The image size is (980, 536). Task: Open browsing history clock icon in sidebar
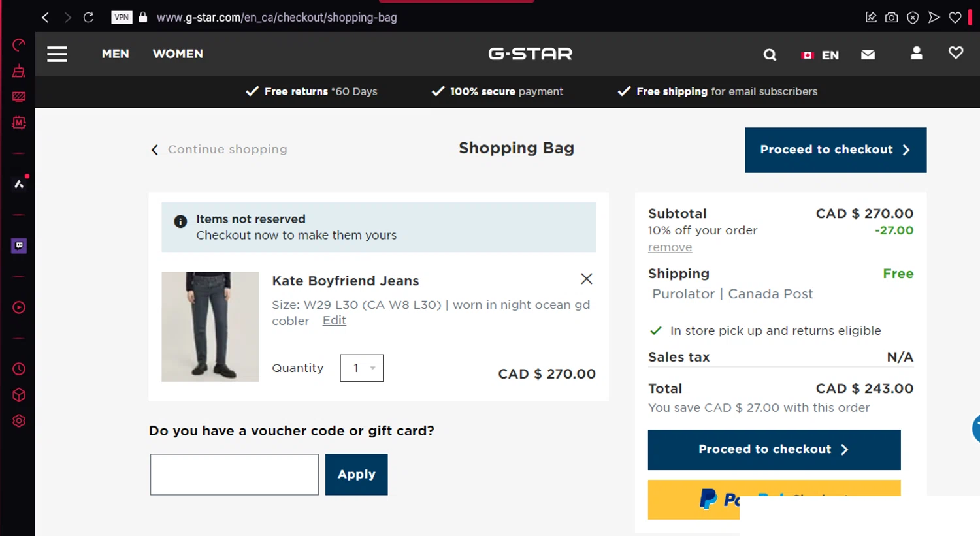tap(19, 369)
